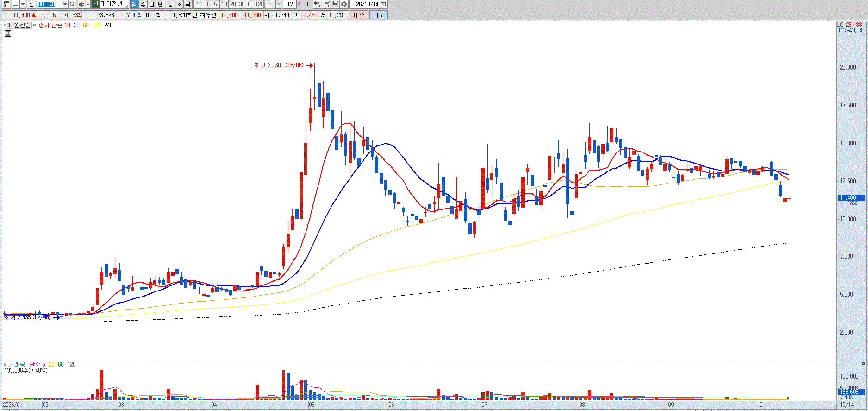Click the speaker sound icon
Viewport: 868px width, 411px height.
pyautogui.click(x=81, y=4)
